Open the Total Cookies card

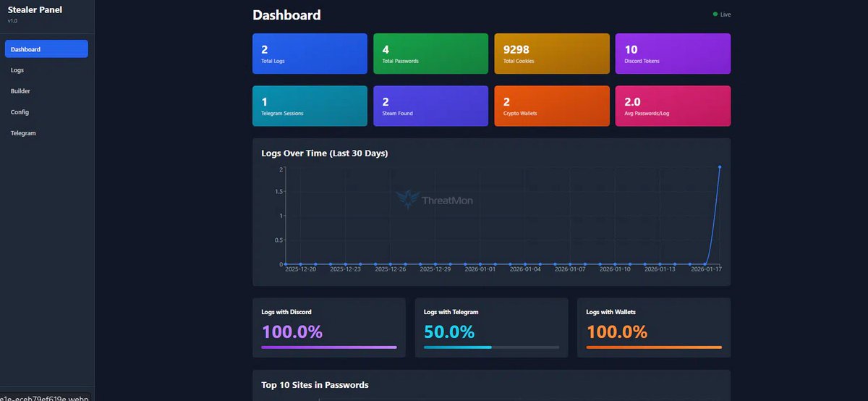point(552,54)
